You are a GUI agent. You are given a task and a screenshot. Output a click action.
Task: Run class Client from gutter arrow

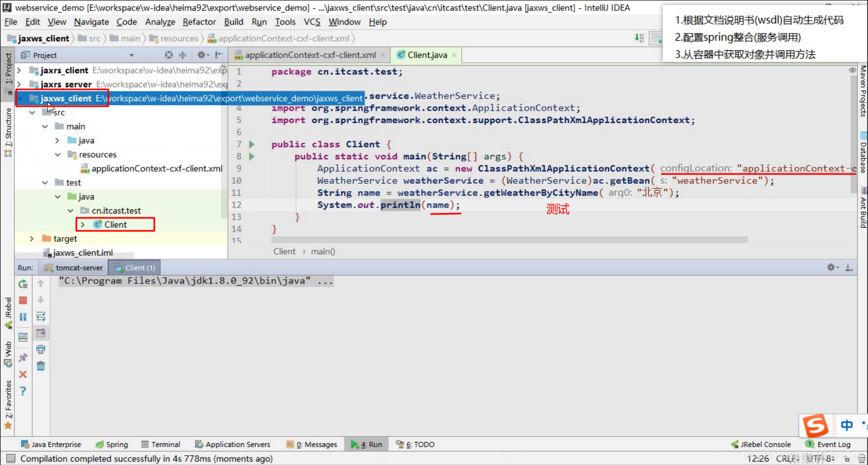pyautogui.click(x=251, y=144)
